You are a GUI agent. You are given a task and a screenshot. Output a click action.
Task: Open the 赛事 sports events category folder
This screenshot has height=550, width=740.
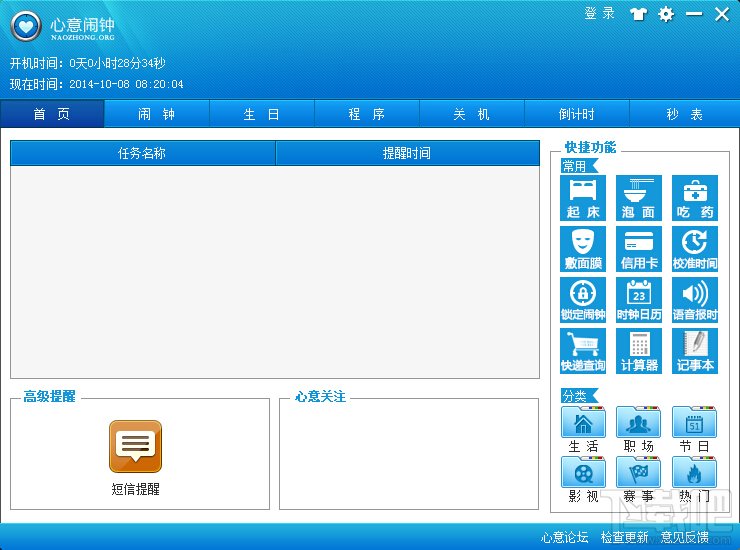pos(639,479)
